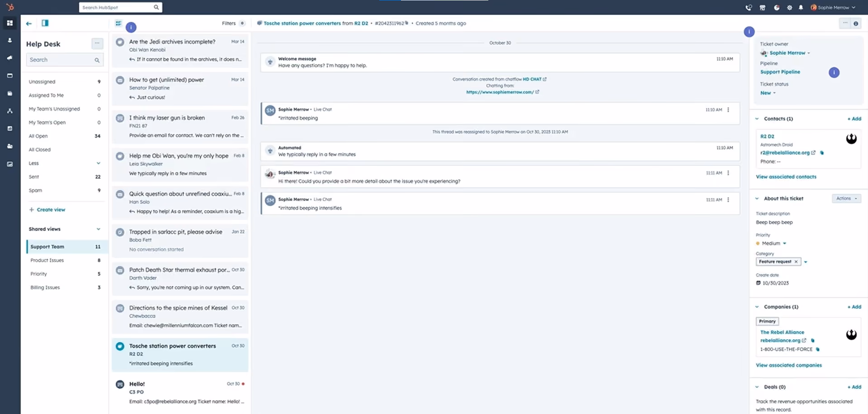Image resolution: width=868 pixels, height=414 pixels.
Task: Select the Assigned To Me view
Action: click(65, 95)
